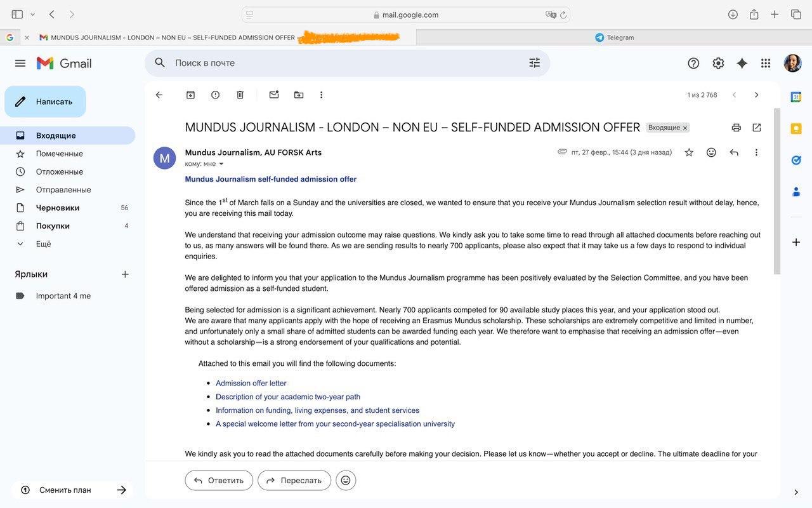Open the Черновики folder
The height and width of the screenshot is (508, 812).
point(58,208)
